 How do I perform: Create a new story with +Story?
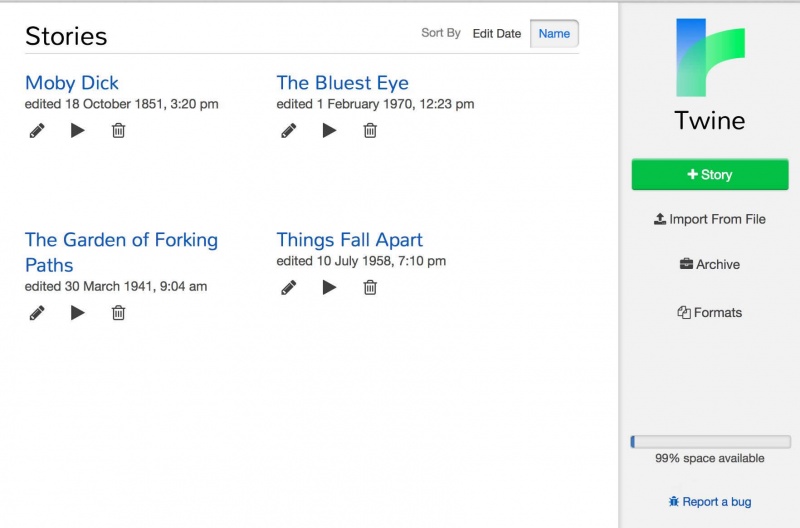(710, 175)
